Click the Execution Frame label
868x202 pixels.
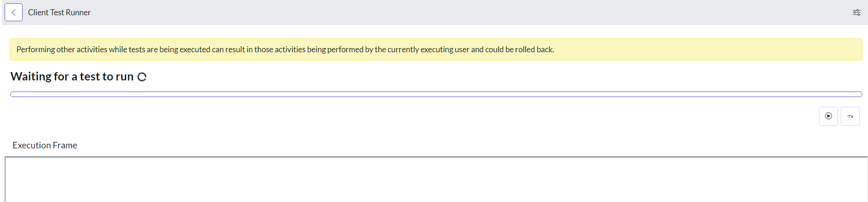click(x=45, y=145)
